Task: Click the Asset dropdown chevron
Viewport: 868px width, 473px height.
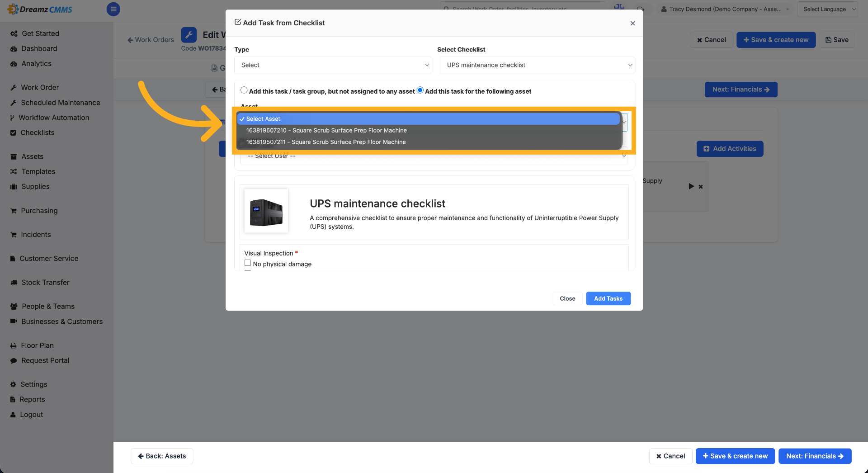Action: click(624, 122)
